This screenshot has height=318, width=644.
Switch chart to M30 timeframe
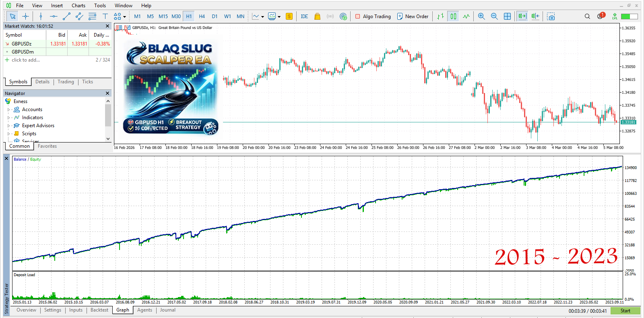click(x=176, y=17)
